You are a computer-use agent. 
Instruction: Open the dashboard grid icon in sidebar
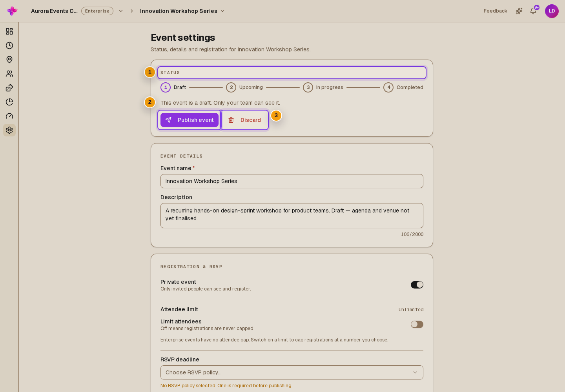(9, 31)
